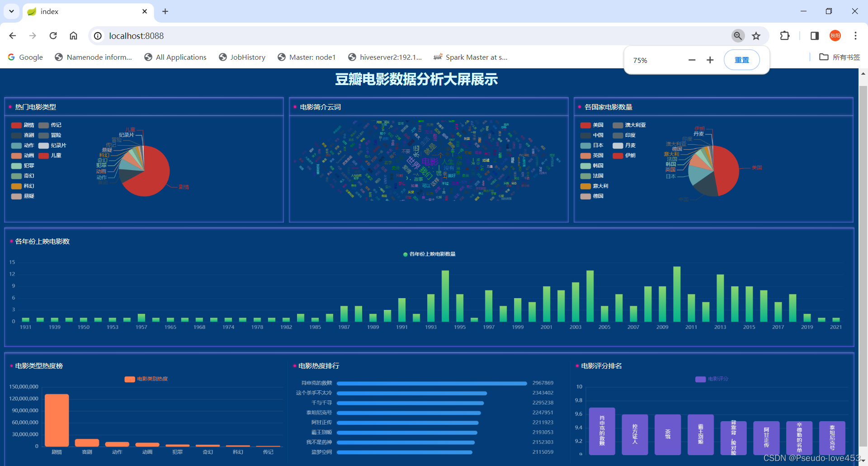Viewport: 868px width, 466px height.
Task: Open the extensions puzzle icon
Action: click(785, 36)
